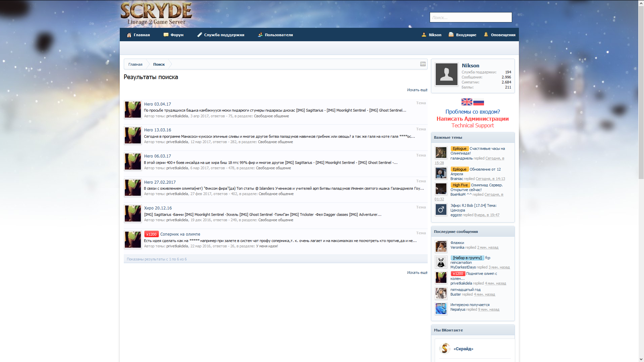Click the scrollbar down arrow

click(x=641, y=359)
